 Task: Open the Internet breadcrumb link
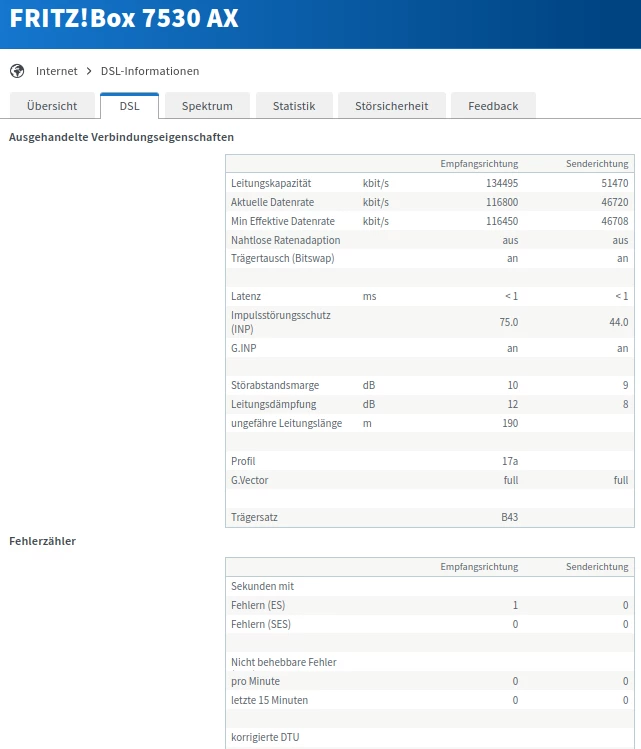(x=56, y=71)
